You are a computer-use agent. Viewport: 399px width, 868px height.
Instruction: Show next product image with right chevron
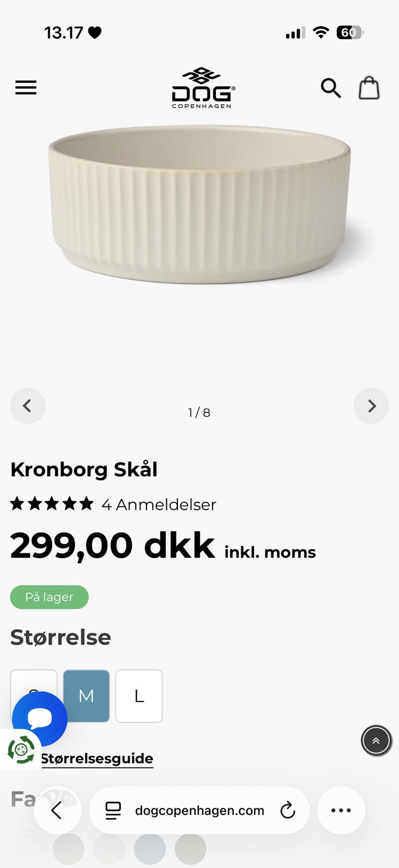[371, 406]
